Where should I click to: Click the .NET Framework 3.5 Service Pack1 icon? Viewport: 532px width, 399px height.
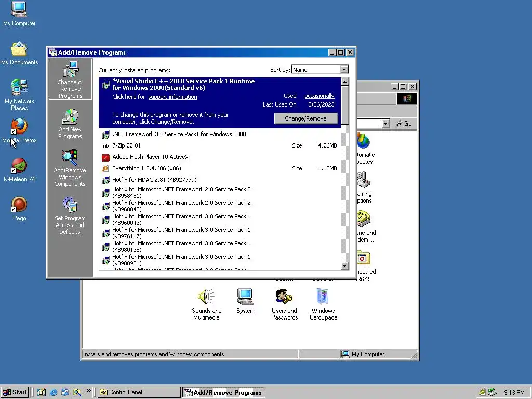[106, 135]
